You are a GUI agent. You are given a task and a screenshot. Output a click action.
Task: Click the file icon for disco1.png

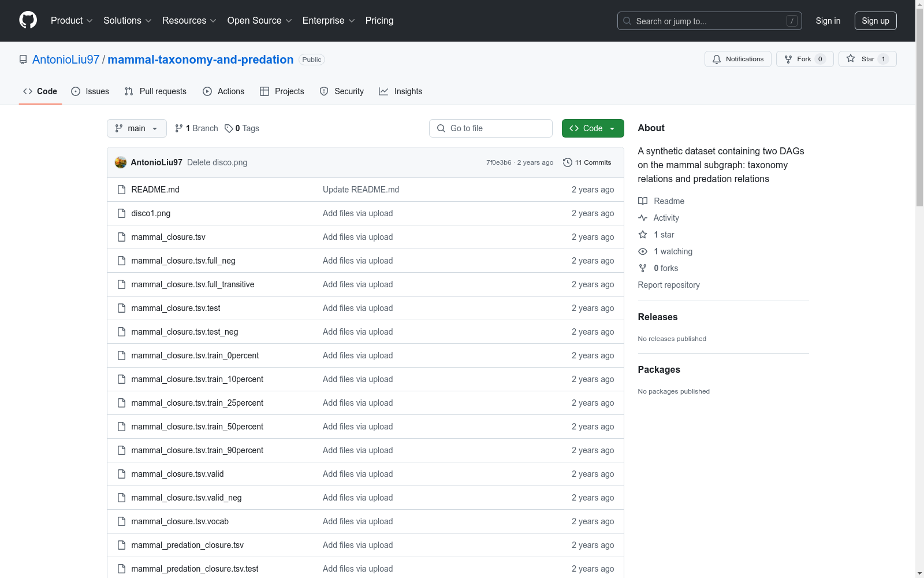tap(121, 213)
